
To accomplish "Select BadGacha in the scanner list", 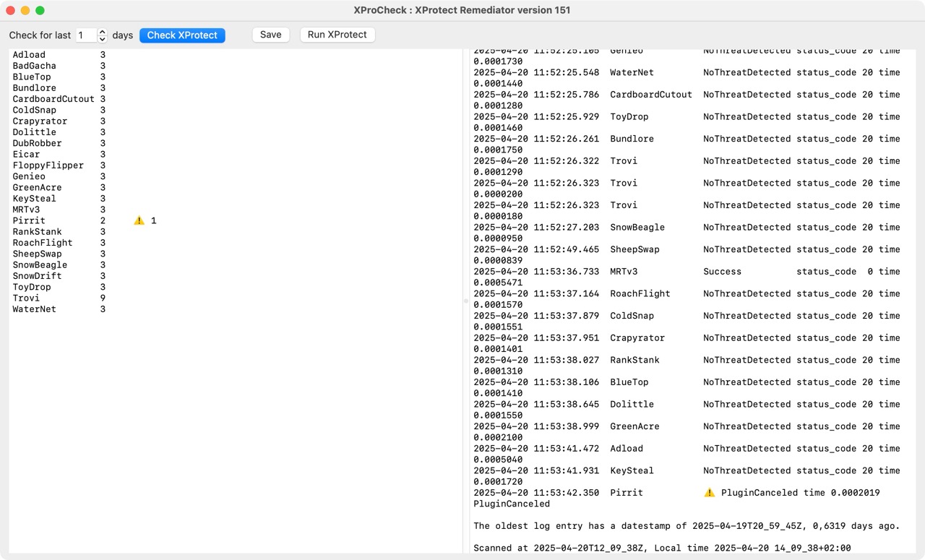I will [x=34, y=66].
